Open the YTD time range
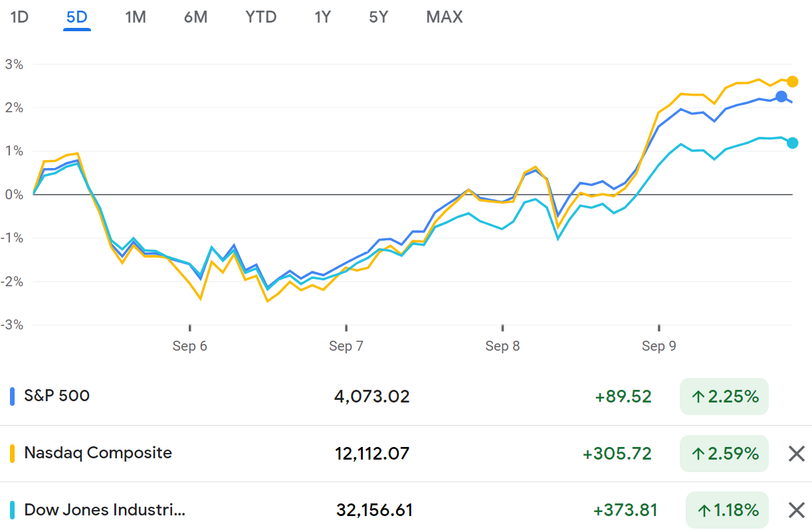The height and width of the screenshot is (532, 812). pos(261,17)
